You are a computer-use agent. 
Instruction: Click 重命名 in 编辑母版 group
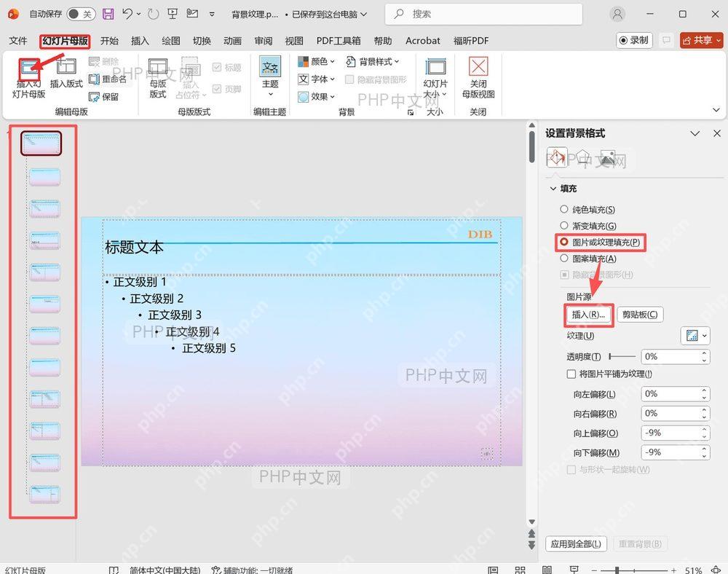click(x=108, y=79)
